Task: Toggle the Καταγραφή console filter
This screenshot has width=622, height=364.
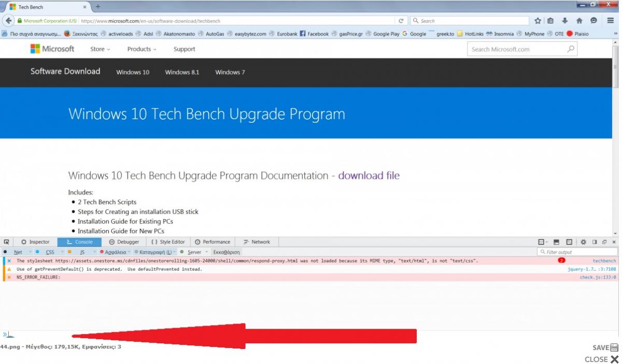Action: tap(153, 252)
